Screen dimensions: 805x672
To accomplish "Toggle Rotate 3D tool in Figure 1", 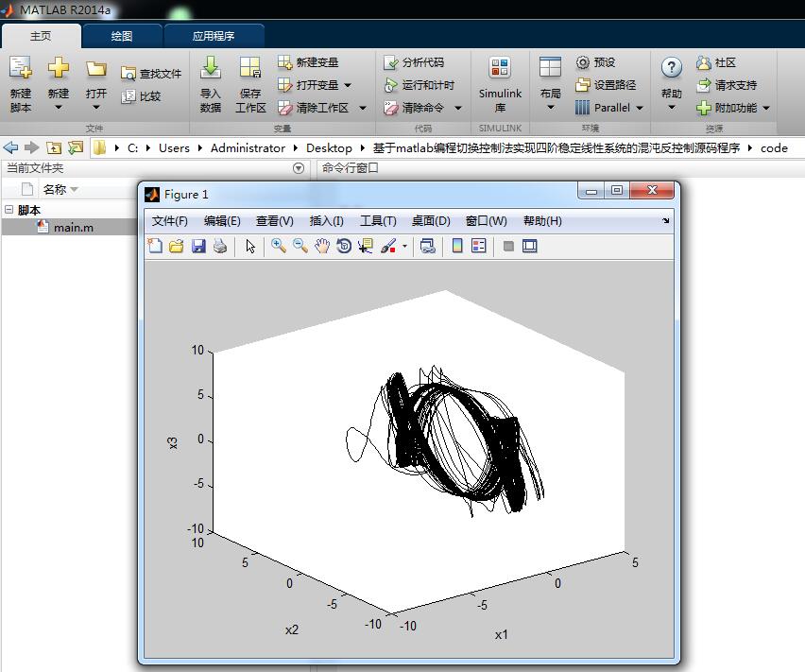I will tap(344, 246).
